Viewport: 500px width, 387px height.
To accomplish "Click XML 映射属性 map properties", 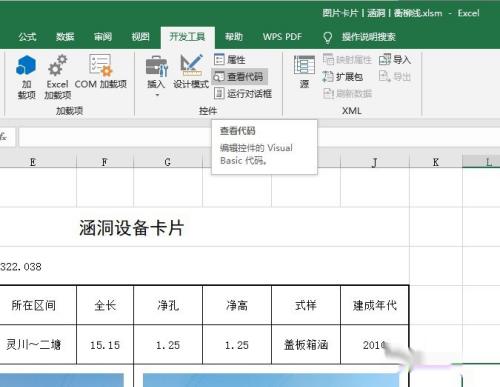I will [347, 60].
